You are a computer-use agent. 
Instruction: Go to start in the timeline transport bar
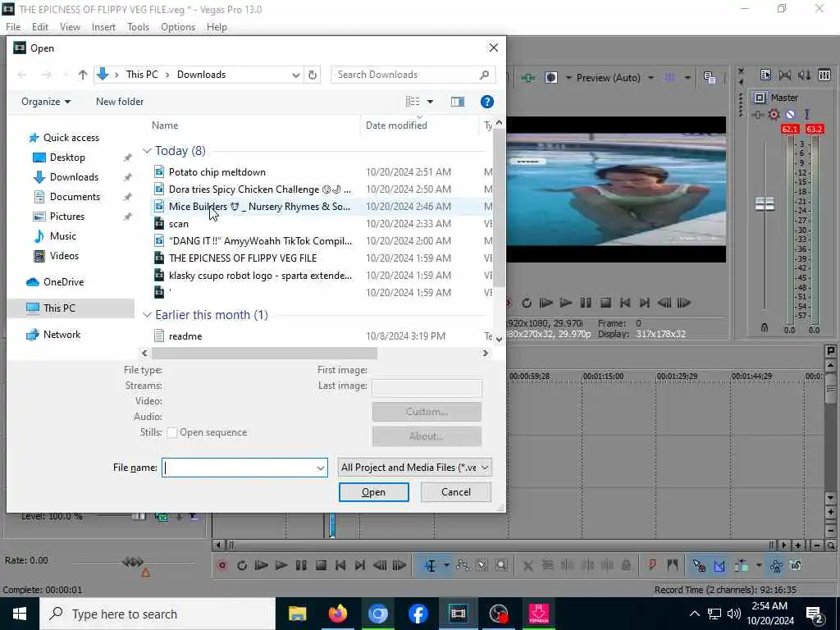coord(340,566)
